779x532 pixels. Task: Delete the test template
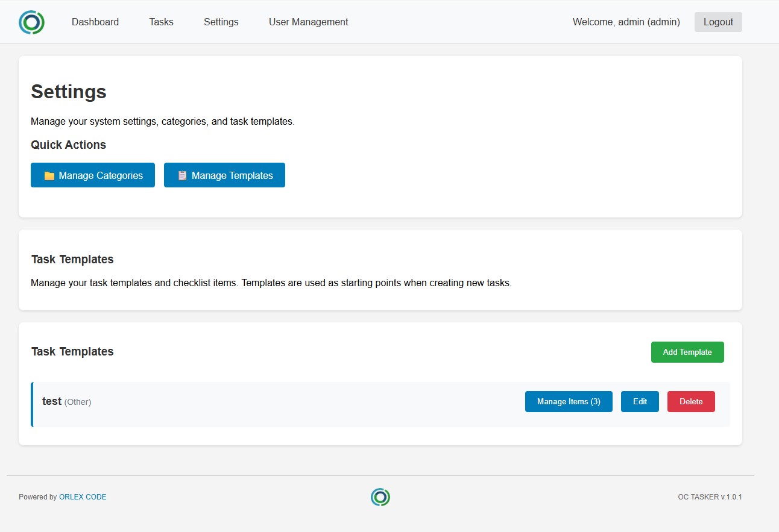690,402
